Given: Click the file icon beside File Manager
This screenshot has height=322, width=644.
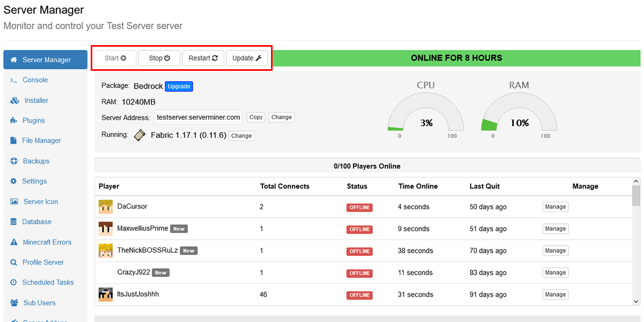Looking at the screenshot, I should point(13,141).
